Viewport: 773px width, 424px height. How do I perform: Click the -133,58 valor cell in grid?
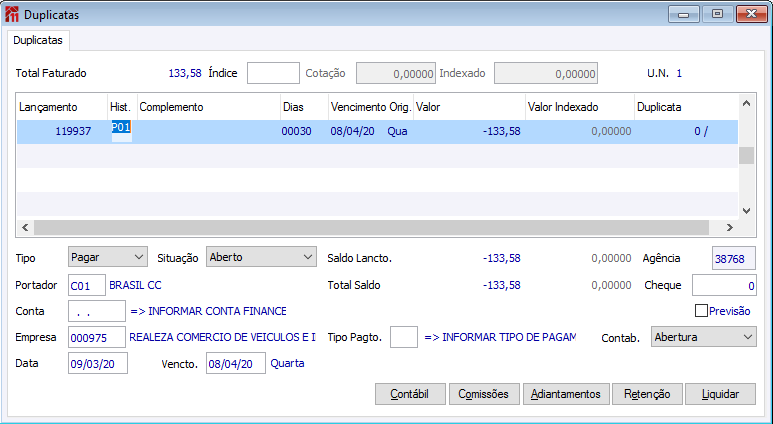coord(469,132)
